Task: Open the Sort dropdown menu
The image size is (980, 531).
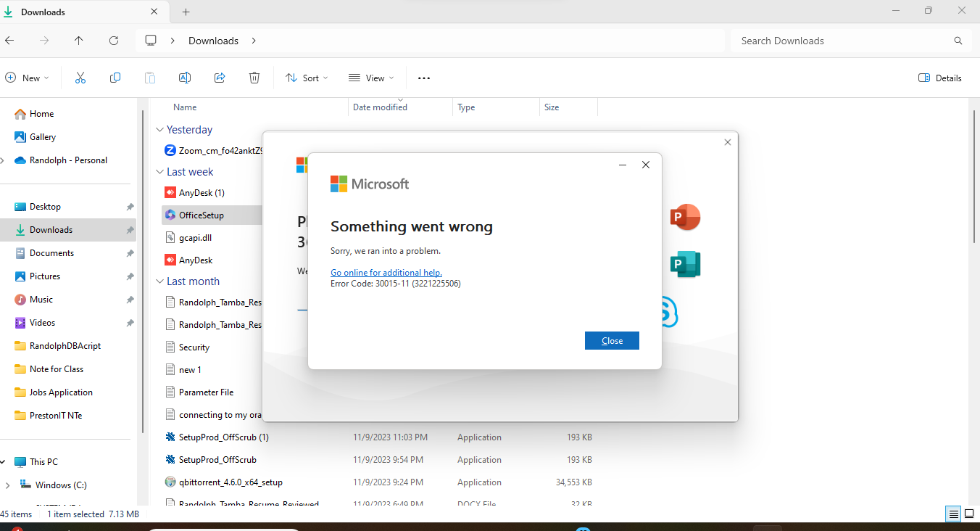Action: coord(306,78)
